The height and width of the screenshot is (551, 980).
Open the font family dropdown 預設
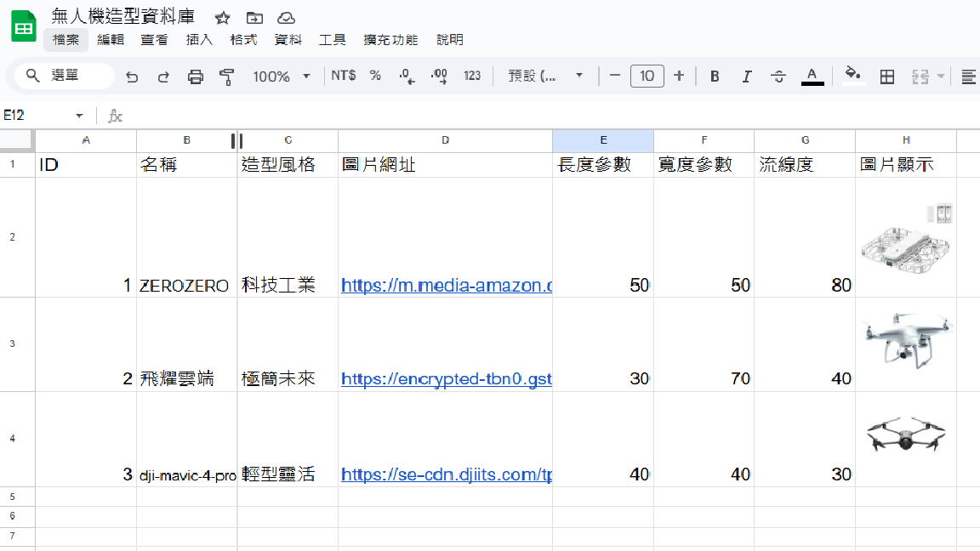coord(545,77)
